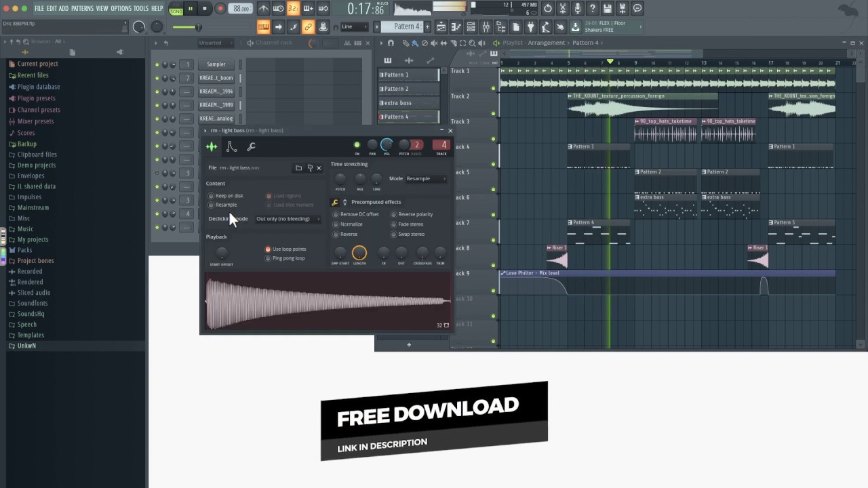Enable Keep on disk option

point(226,196)
